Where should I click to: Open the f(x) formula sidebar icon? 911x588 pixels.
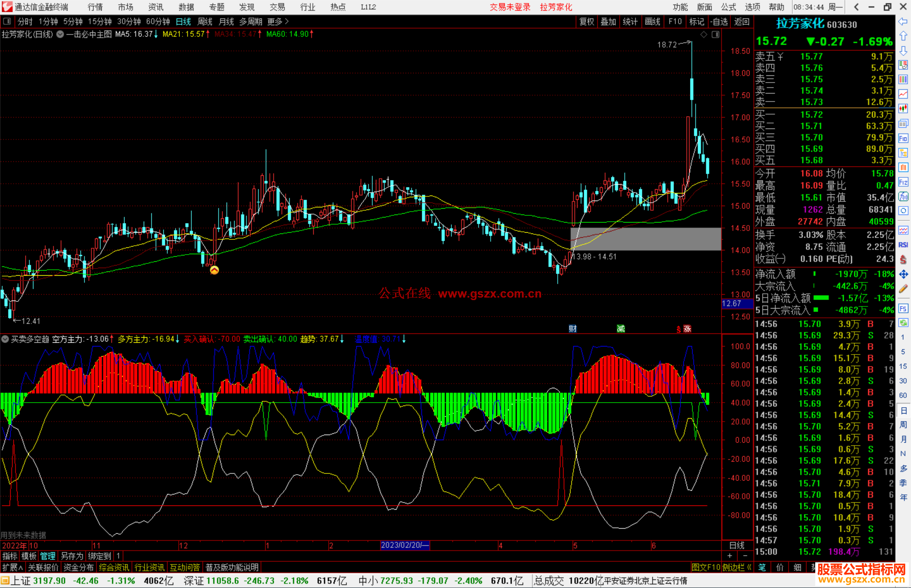[903, 196]
